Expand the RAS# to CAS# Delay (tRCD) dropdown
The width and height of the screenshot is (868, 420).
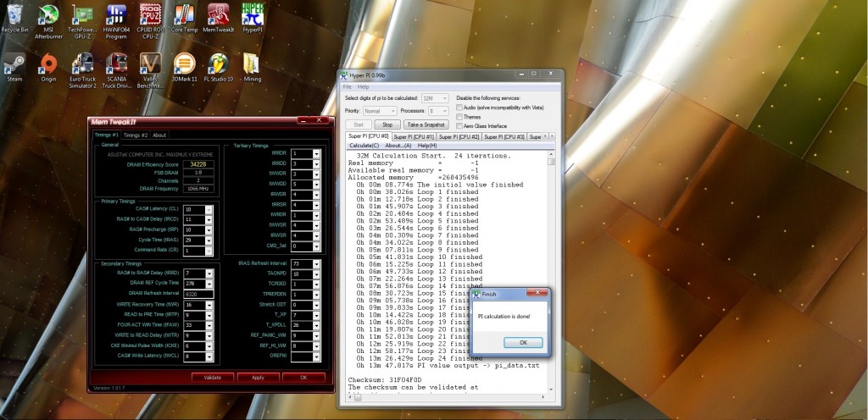pos(209,220)
